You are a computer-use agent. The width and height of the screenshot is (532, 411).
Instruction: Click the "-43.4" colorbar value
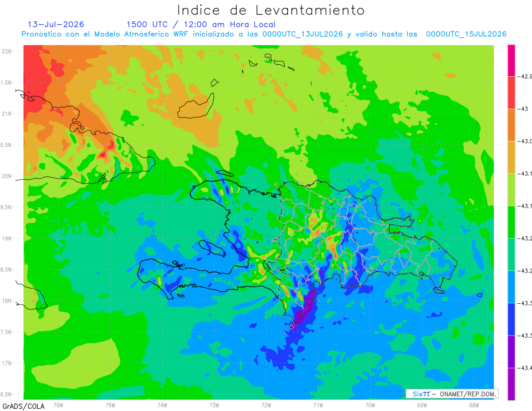pos(525,368)
